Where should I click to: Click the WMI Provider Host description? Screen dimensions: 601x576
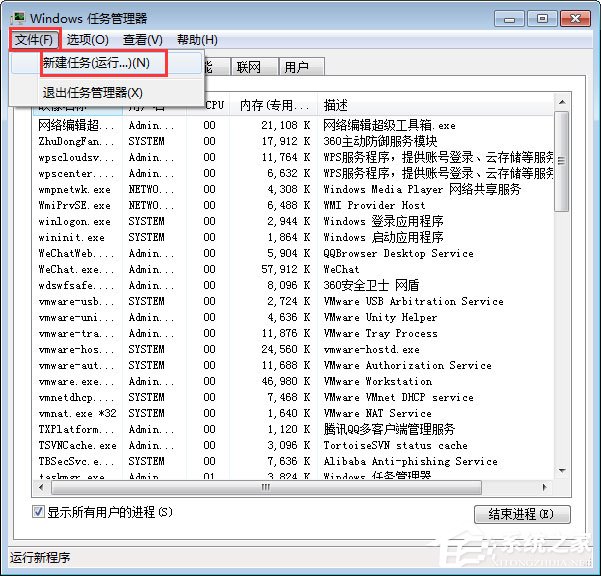click(x=374, y=205)
